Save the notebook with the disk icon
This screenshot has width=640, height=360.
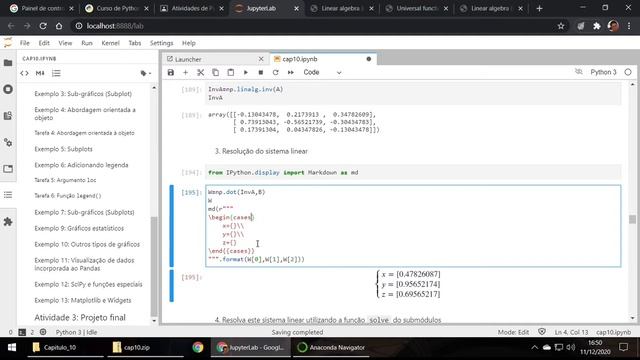[x=171, y=72]
